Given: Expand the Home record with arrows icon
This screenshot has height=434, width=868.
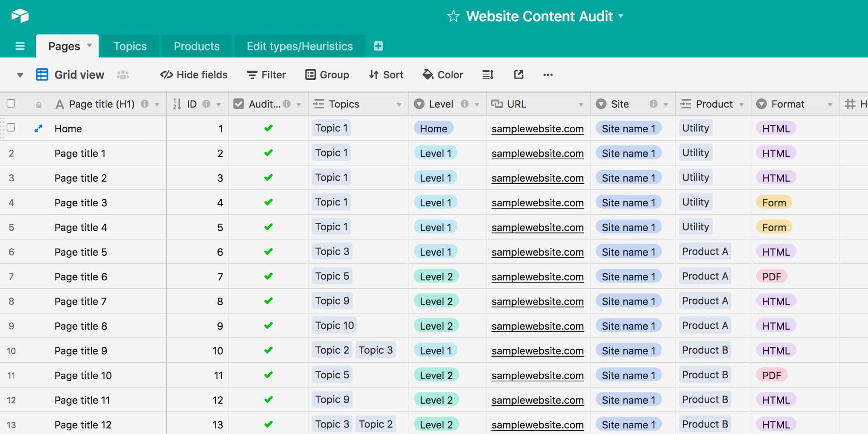Looking at the screenshot, I should (x=38, y=128).
